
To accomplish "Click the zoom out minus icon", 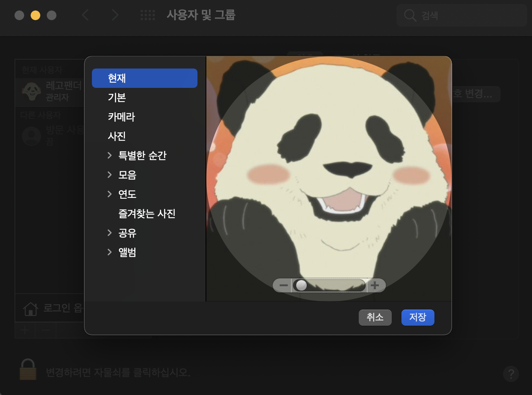I will (283, 285).
